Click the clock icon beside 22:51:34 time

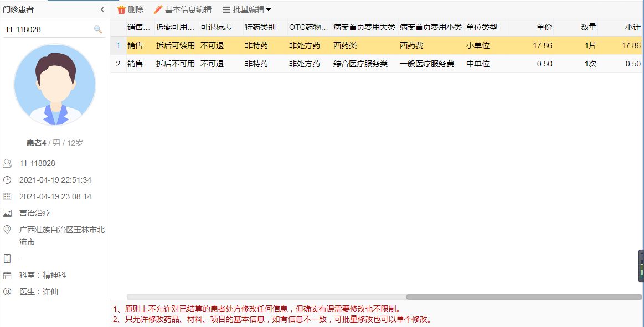click(x=7, y=180)
